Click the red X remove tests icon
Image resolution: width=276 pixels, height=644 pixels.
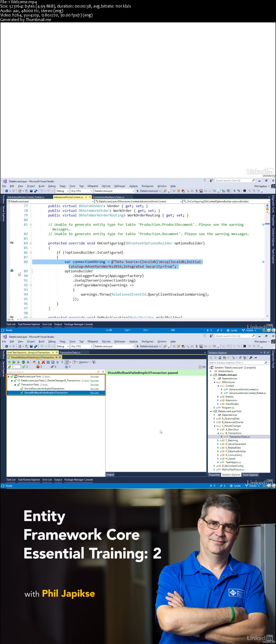tap(43, 362)
